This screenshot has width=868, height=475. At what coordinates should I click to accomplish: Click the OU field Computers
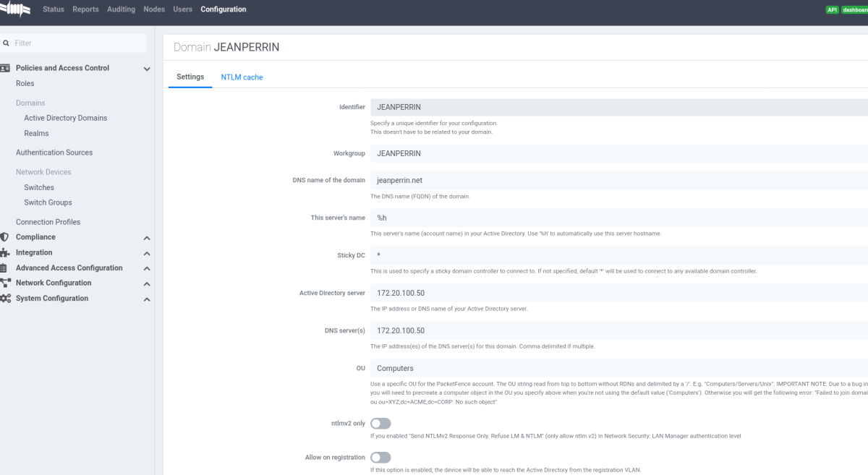click(x=619, y=368)
